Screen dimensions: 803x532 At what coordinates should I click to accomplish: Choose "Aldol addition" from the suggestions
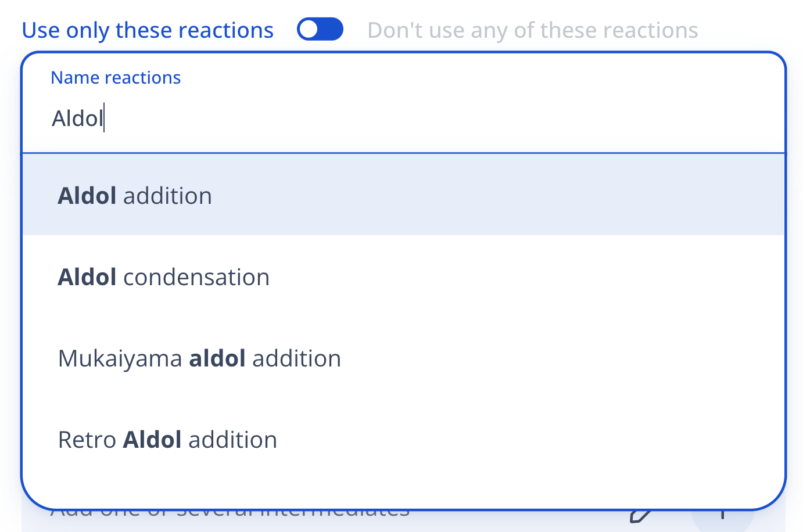tap(135, 196)
